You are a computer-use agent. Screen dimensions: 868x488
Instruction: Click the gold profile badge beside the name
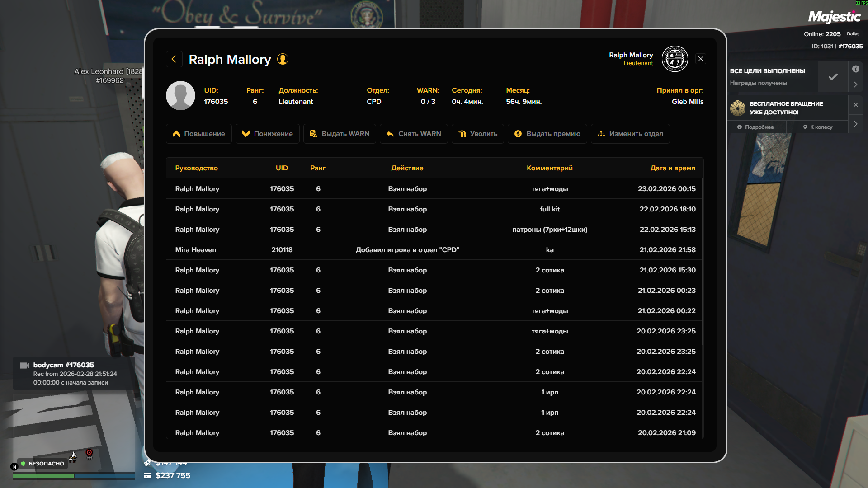coord(283,59)
